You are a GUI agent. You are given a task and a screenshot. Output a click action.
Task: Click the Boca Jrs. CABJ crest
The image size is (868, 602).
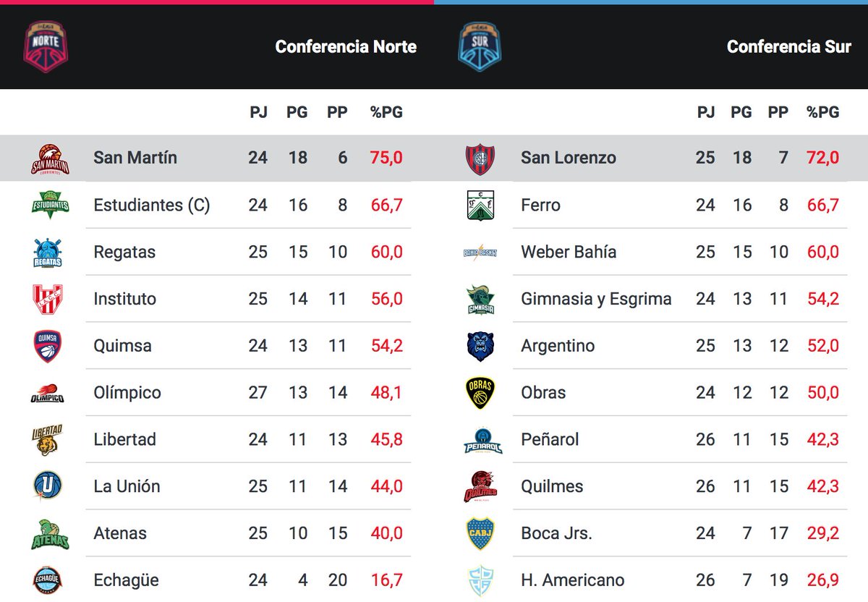[x=480, y=533]
